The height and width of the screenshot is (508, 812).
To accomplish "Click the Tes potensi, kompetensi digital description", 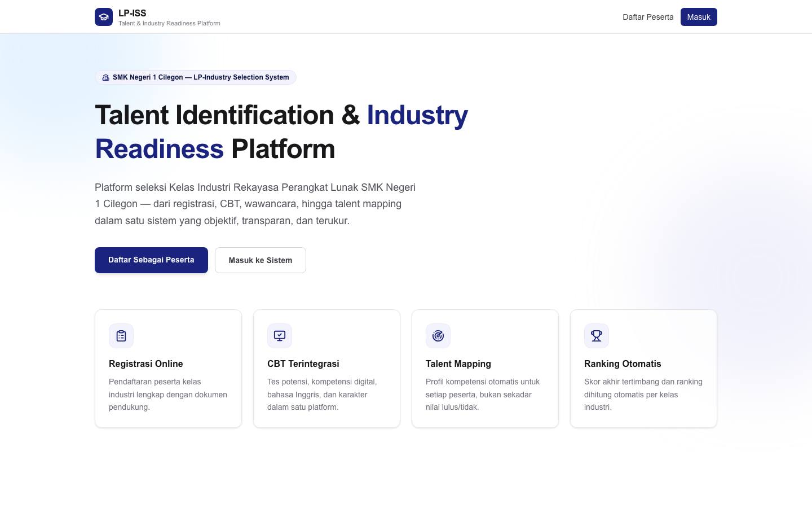I will click(x=322, y=395).
